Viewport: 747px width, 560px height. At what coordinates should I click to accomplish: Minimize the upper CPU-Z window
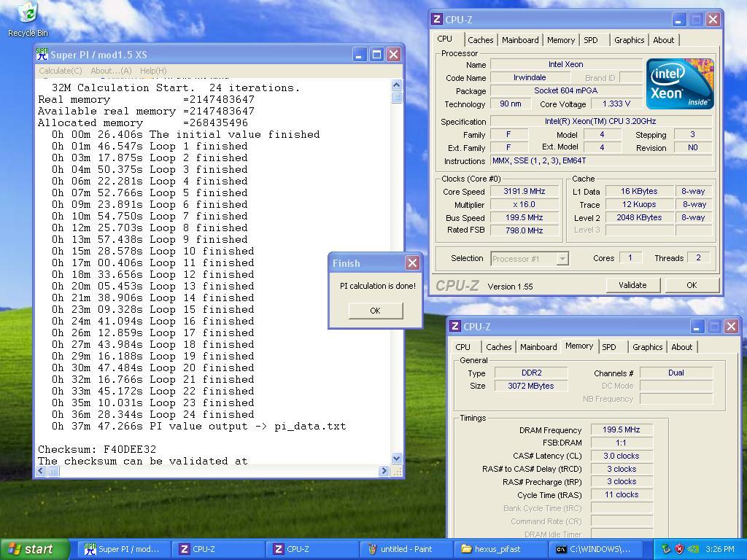679,19
